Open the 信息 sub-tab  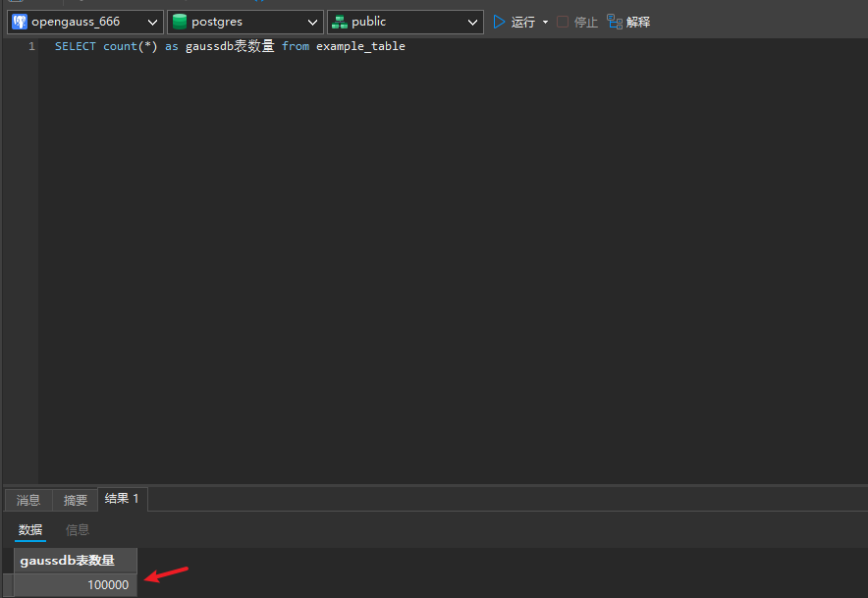point(78,530)
